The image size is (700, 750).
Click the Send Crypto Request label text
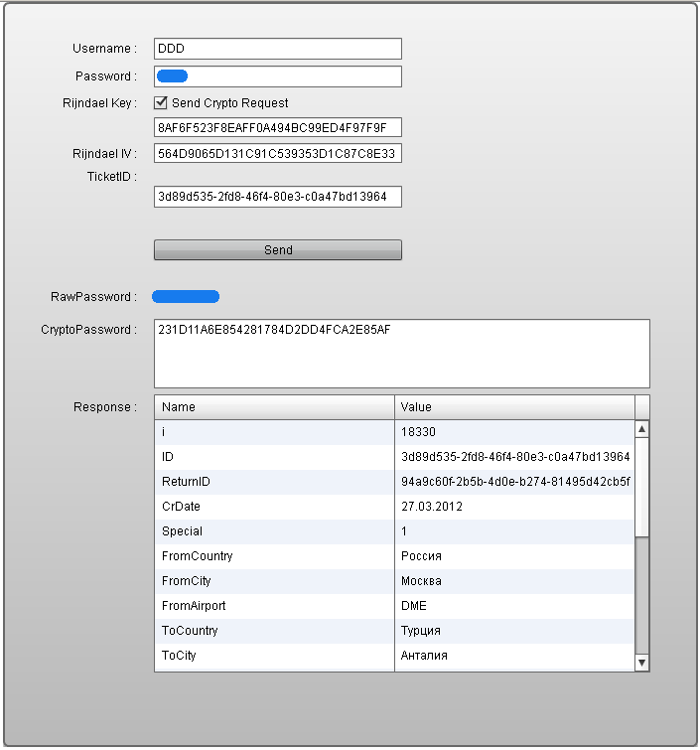pyautogui.click(x=230, y=103)
